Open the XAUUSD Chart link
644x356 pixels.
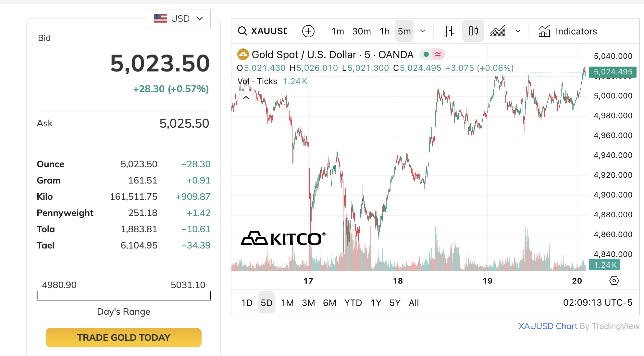coord(548,326)
